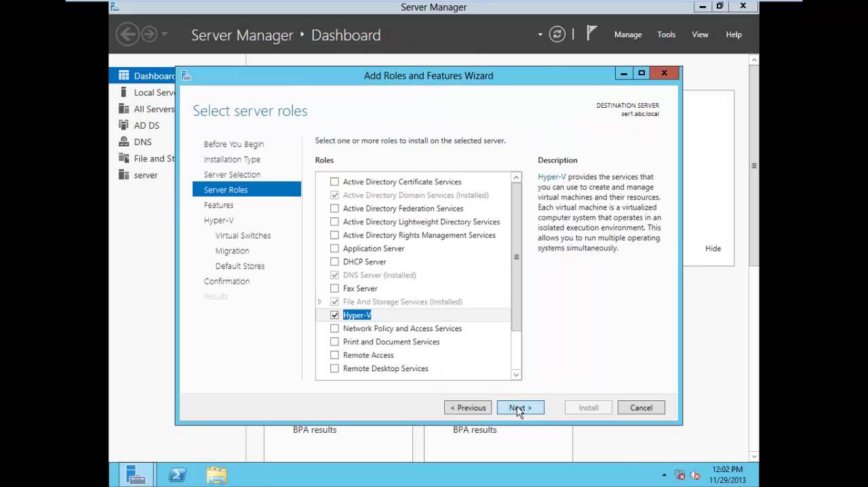
Task: Minimize the Add Roles and Features Wizard
Action: click(624, 73)
